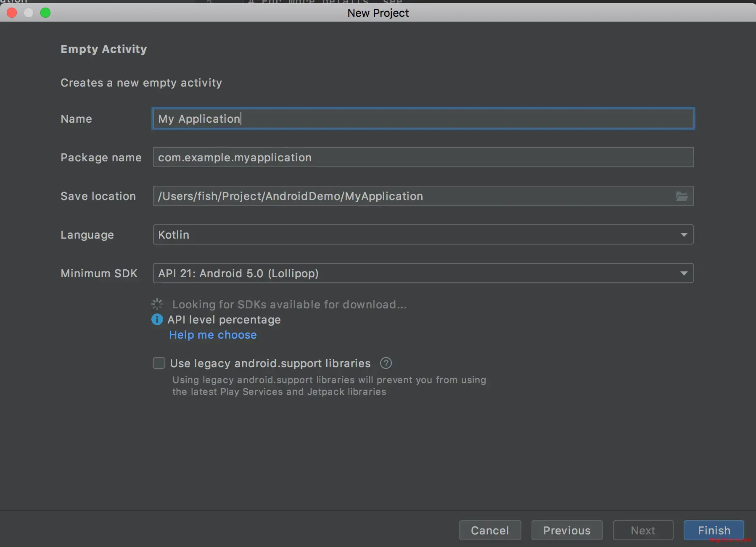
Task: Click the Language dropdown arrow
Action: coord(684,235)
